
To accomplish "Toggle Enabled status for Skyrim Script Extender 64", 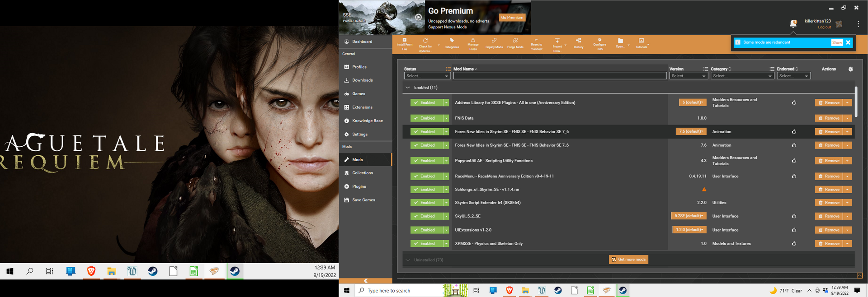I will pos(427,203).
